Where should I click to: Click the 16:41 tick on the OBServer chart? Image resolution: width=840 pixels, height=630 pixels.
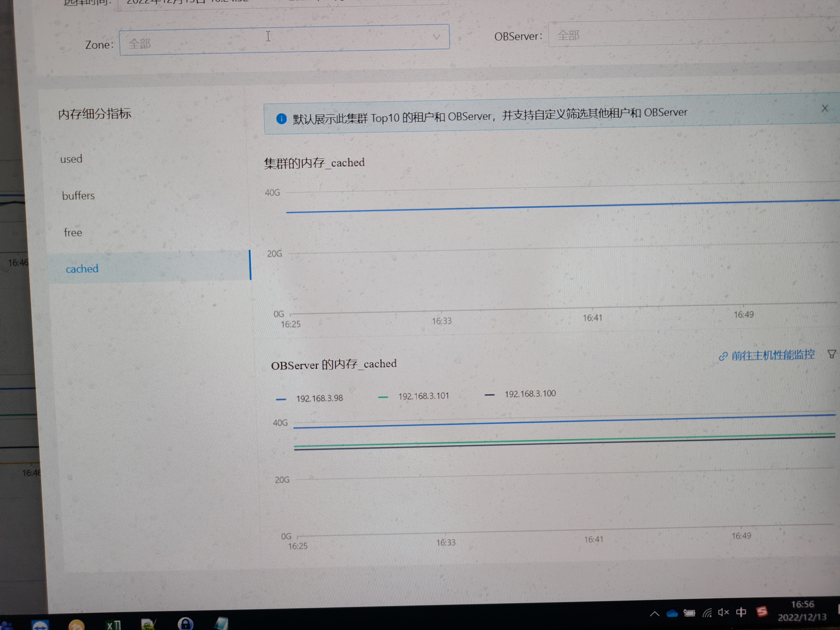(x=593, y=539)
